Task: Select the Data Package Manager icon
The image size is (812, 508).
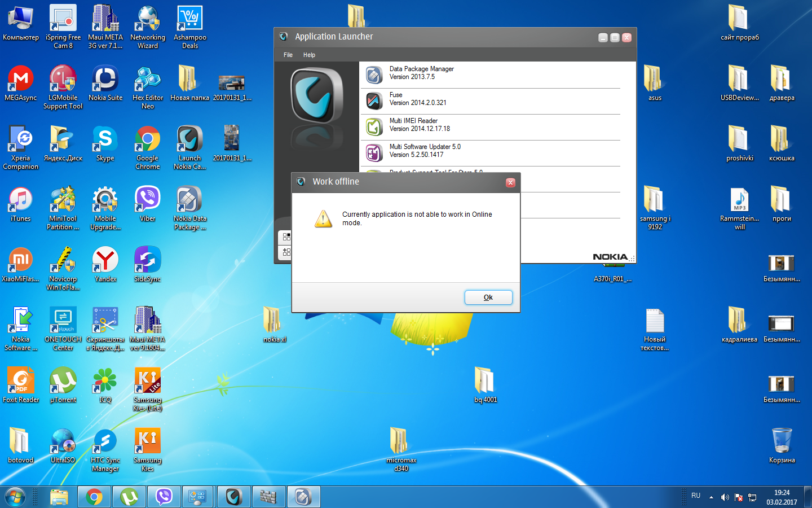Action: 374,75
